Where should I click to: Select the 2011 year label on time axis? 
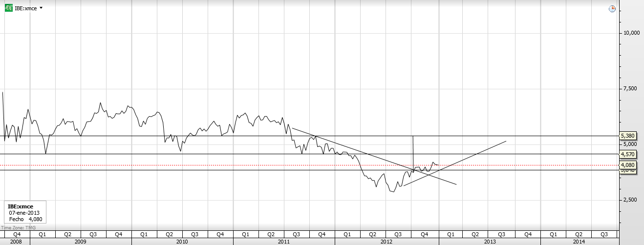tap(284, 242)
